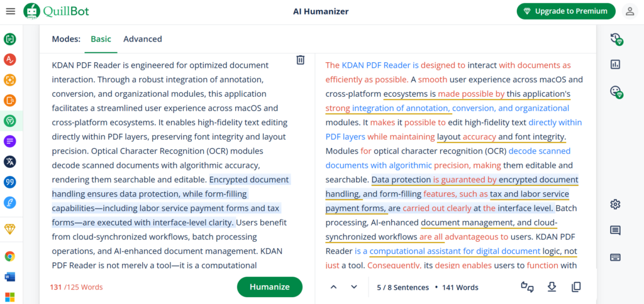Go to next sentence arrow

[x=354, y=287]
